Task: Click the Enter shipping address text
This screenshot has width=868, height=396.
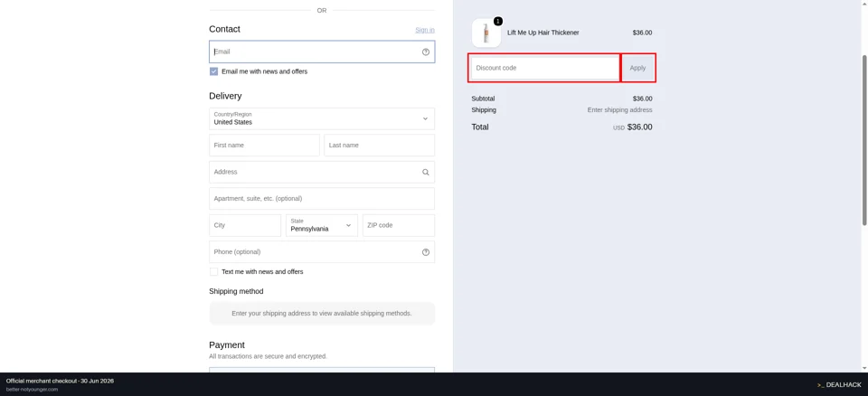Action: pyautogui.click(x=619, y=110)
